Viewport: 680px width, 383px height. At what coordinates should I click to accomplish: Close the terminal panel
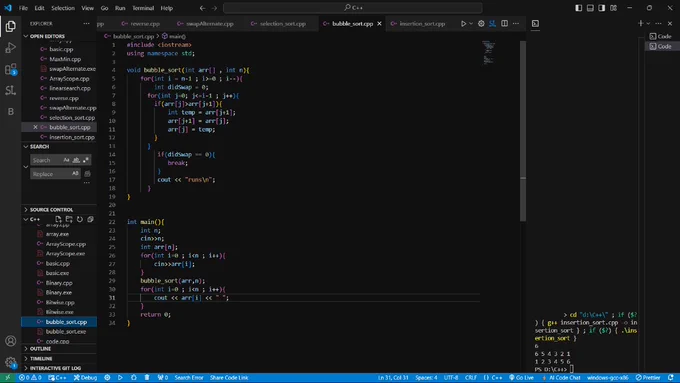(670, 23)
